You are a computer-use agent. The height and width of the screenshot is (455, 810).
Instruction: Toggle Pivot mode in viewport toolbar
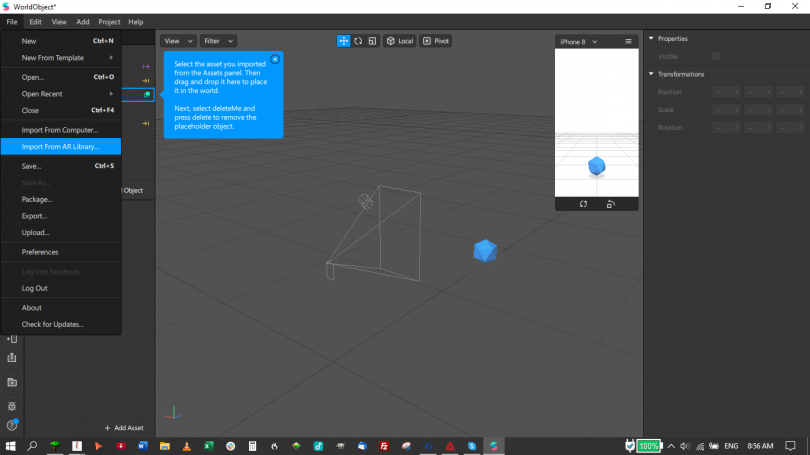pyautogui.click(x=436, y=41)
